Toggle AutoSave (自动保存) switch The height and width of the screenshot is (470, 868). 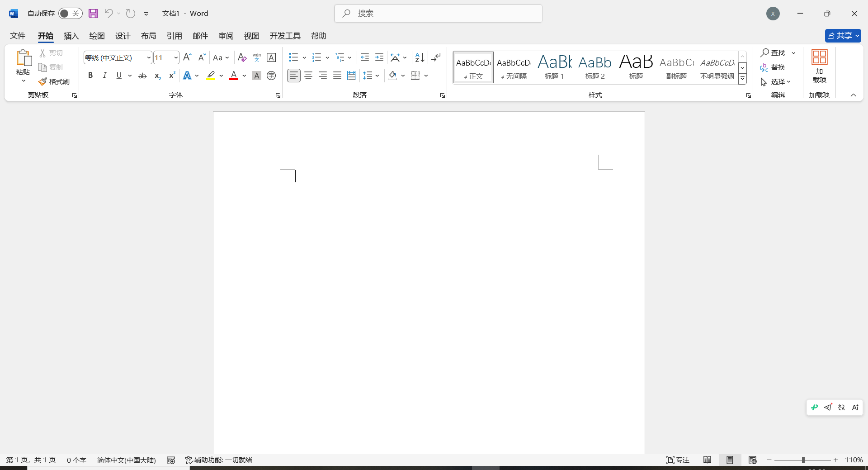[71, 14]
